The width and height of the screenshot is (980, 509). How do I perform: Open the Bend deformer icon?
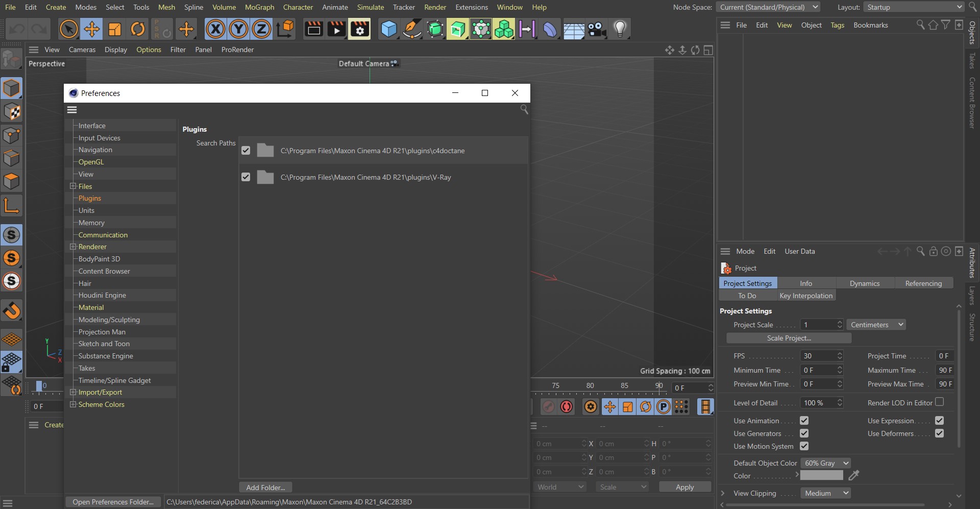pyautogui.click(x=550, y=29)
